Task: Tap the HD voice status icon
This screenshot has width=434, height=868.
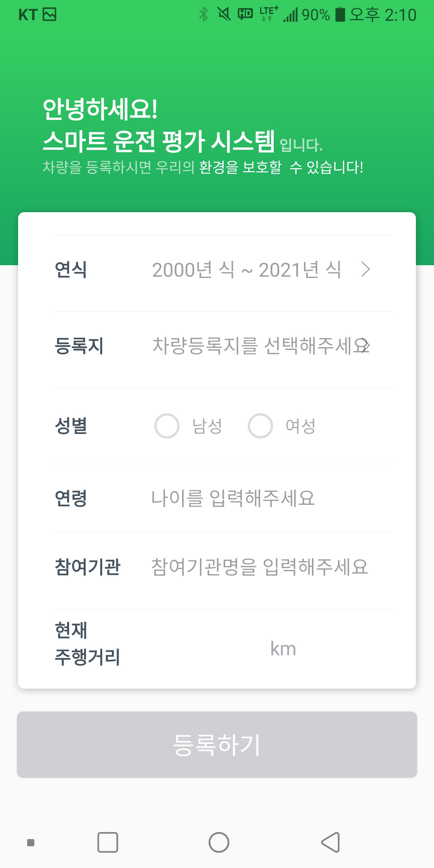Action: (245, 14)
